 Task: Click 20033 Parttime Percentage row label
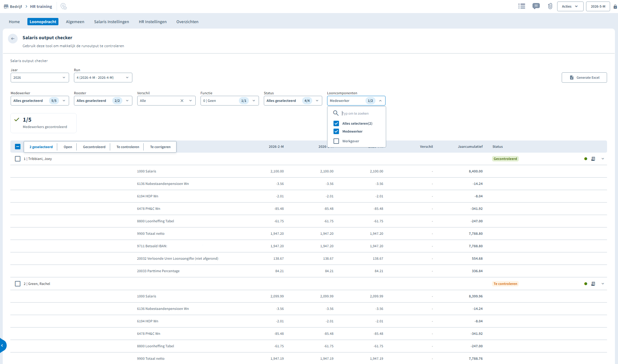pyautogui.click(x=158, y=271)
